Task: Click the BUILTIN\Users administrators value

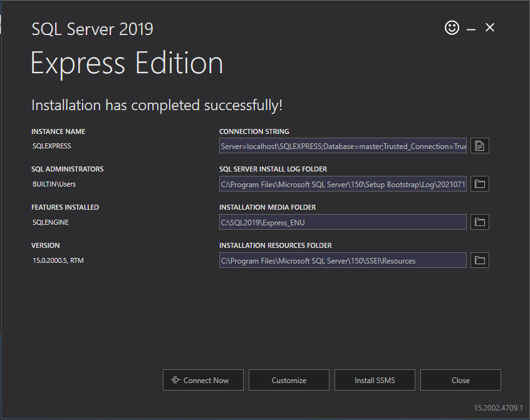Action: tap(54, 184)
